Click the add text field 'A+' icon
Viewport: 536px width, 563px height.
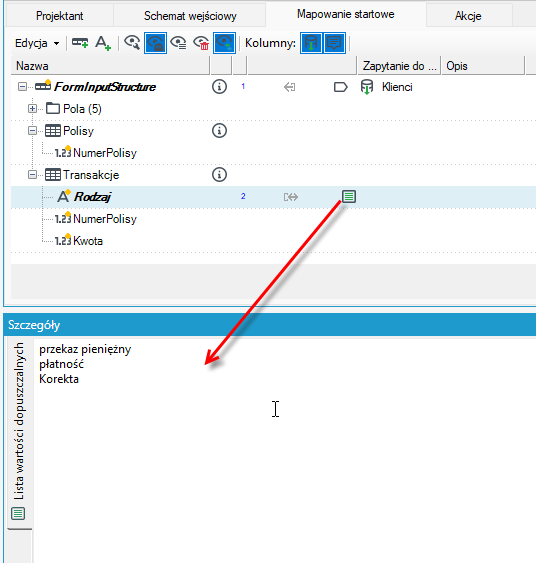coord(103,43)
